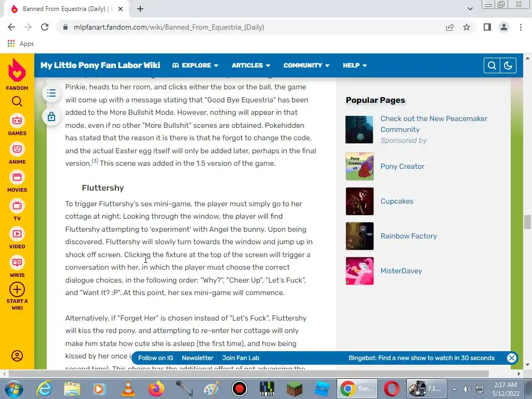Open the Apps bookmarks shortcut
Screen dimensions: 532x399
(x=20, y=44)
